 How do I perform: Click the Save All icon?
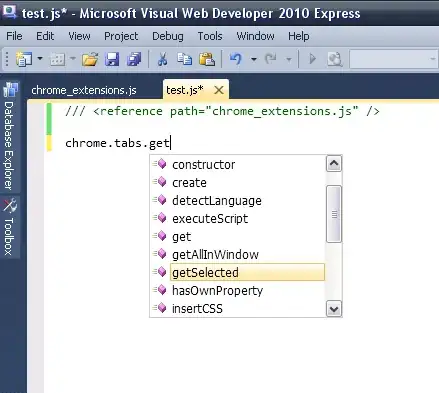(134, 59)
